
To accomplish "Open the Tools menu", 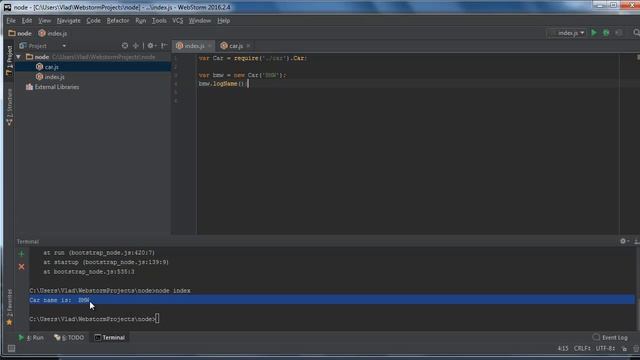I will coord(159,20).
